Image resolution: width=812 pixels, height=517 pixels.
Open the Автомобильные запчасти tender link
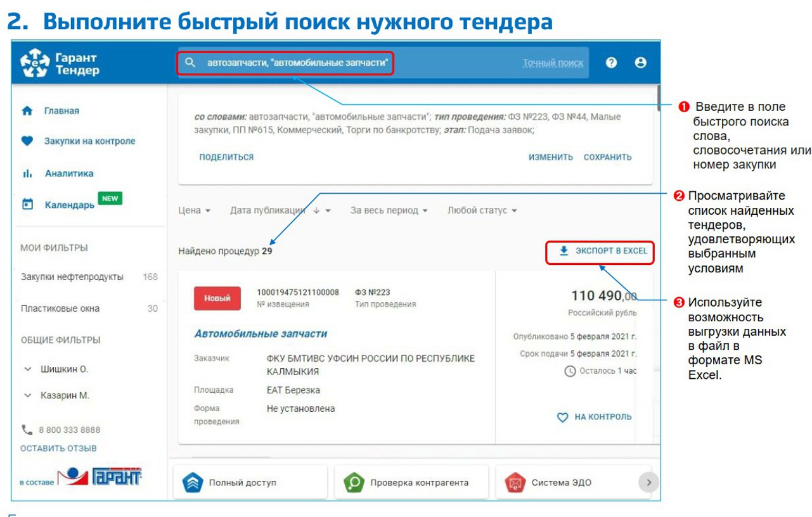[261, 334]
